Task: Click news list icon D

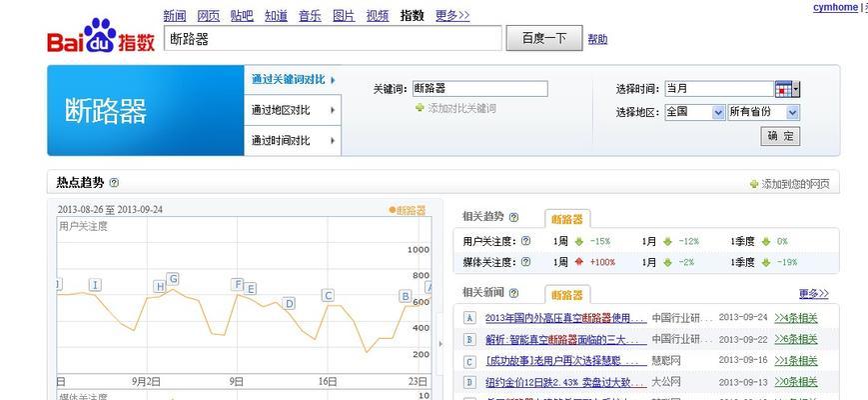Action: click(x=469, y=382)
